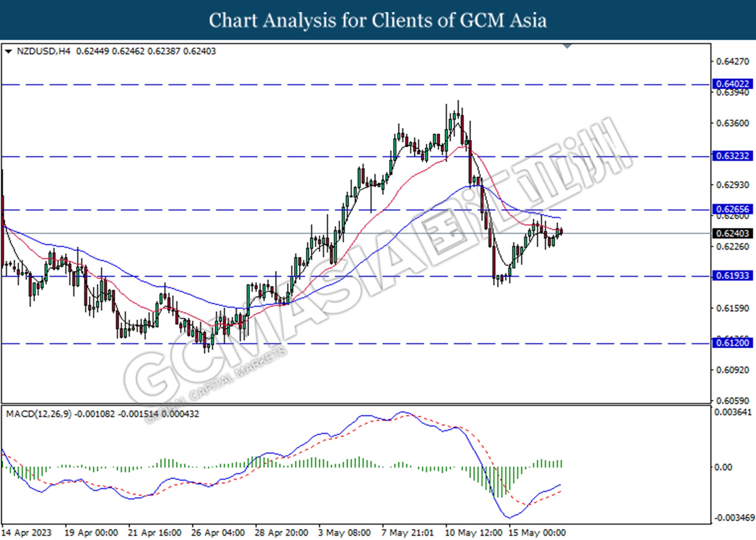Click the MACD scale value -0.003469

click(734, 518)
